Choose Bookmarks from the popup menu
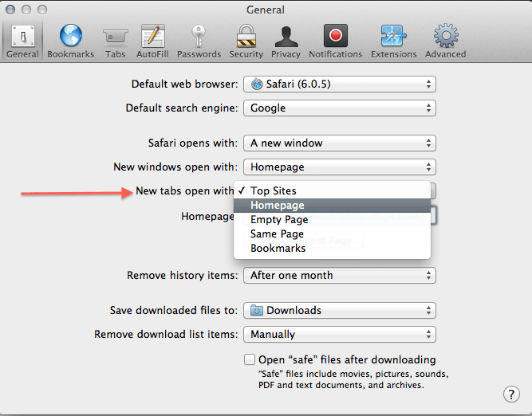 [332, 248]
